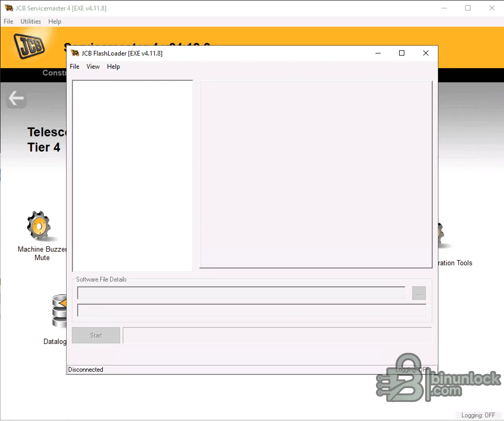This screenshot has height=421, width=504.
Task: Open the FlashLoader Help menu
Action: tap(114, 67)
